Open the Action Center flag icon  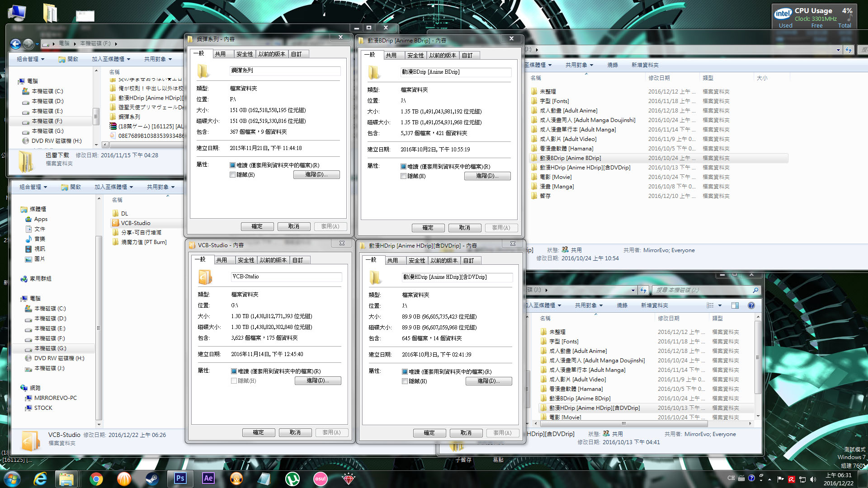tap(780, 479)
